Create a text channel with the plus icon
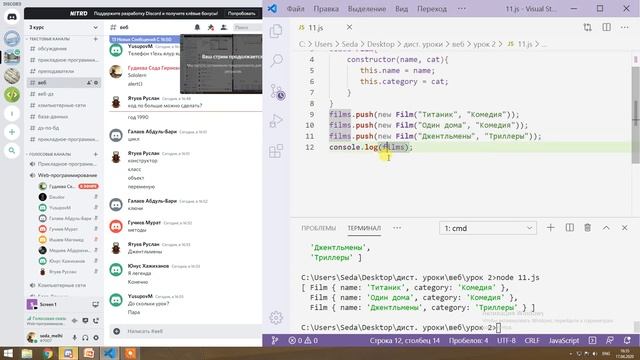Image resolution: width=640 pixels, height=360 pixels. coord(96,39)
